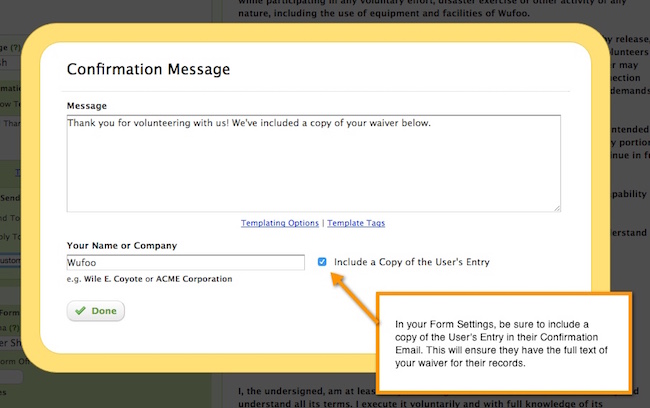Viewport: 650px width, 408px height.
Task: Click the Your Name or Company label
Action: [x=122, y=245]
